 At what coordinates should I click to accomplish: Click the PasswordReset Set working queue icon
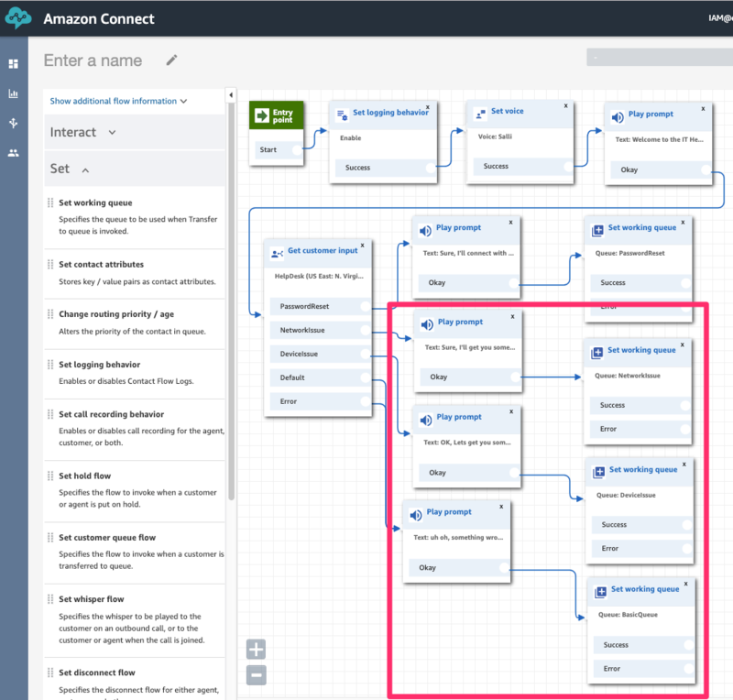pyautogui.click(x=597, y=231)
